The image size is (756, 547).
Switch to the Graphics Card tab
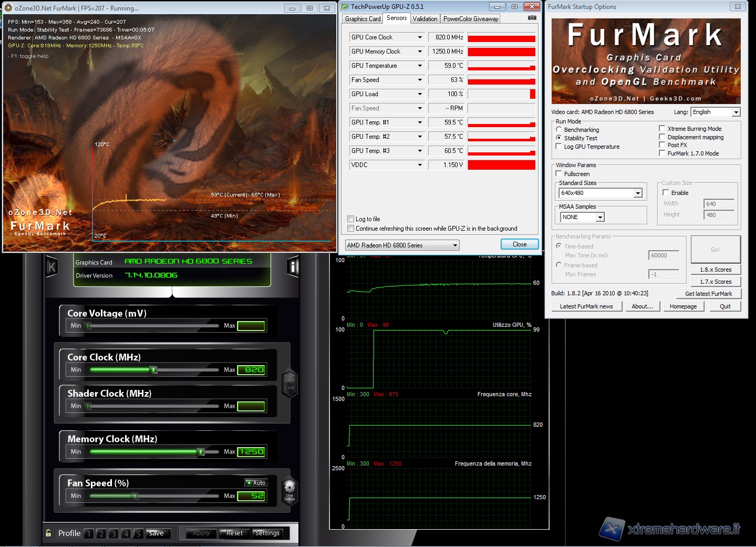point(363,19)
